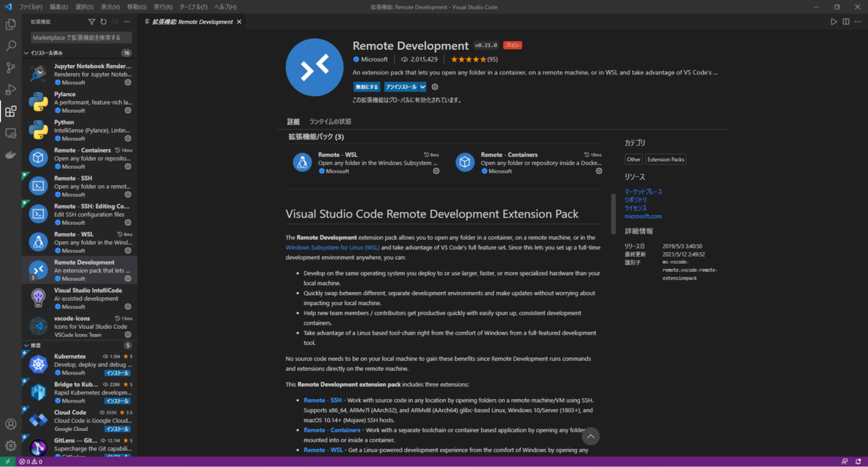868x467 pixels.
Task: Click the Run icon in editor title bar
Action: click(833, 22)
